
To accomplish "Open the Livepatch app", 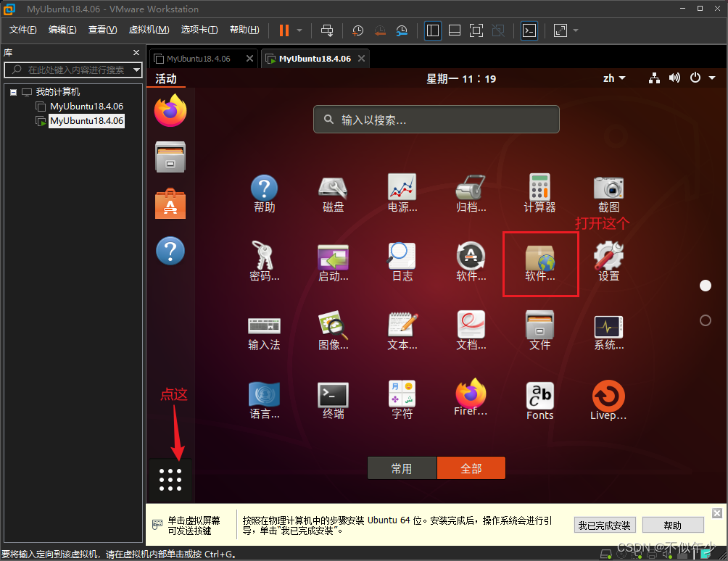I will (x=608, y=400).
